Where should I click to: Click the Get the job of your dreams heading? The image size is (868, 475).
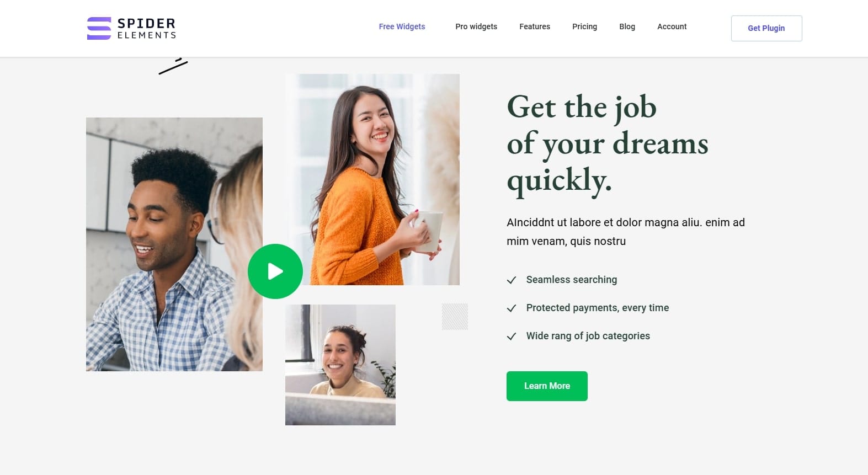(608, 143)
